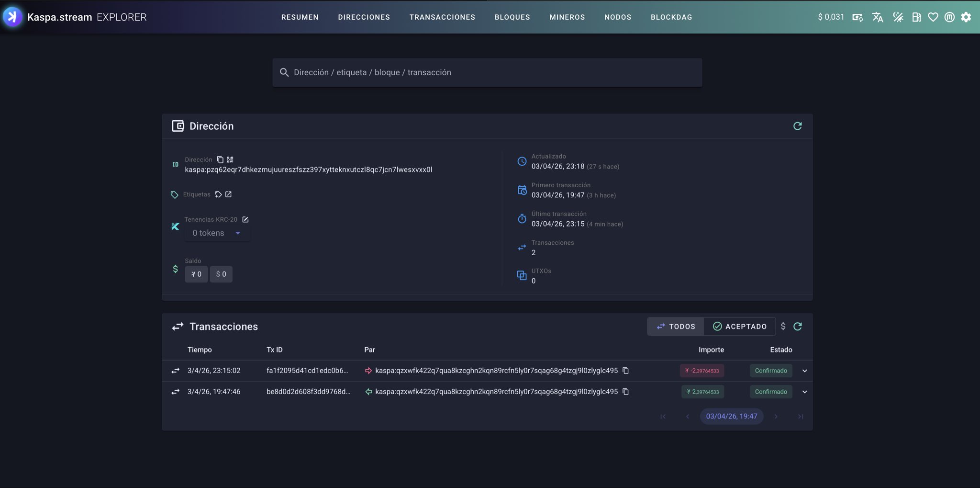Edit KRC-20 holdings icon
The image size is (980, 488).
[245, 219]
